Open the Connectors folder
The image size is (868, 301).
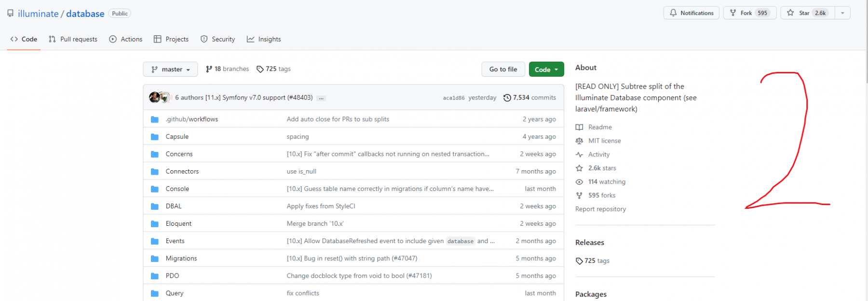182,171
